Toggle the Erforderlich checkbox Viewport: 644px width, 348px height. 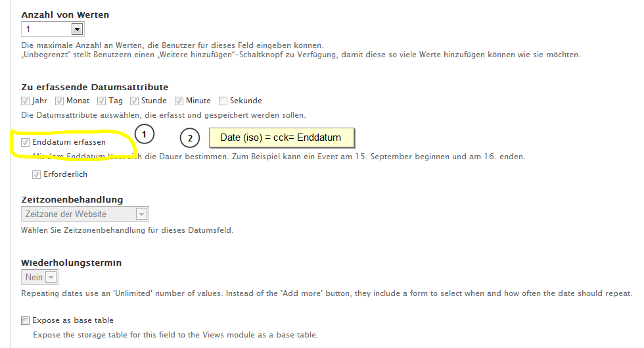click(37, 174)
